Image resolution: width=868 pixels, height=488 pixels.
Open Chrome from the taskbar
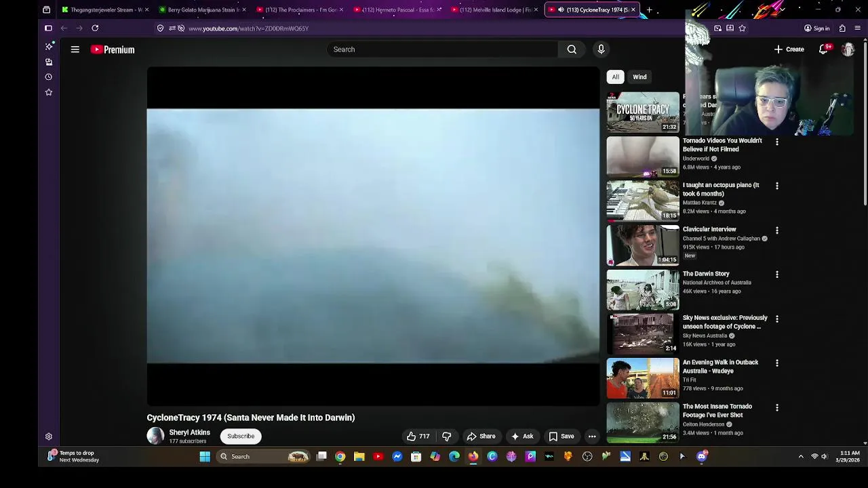340,457
